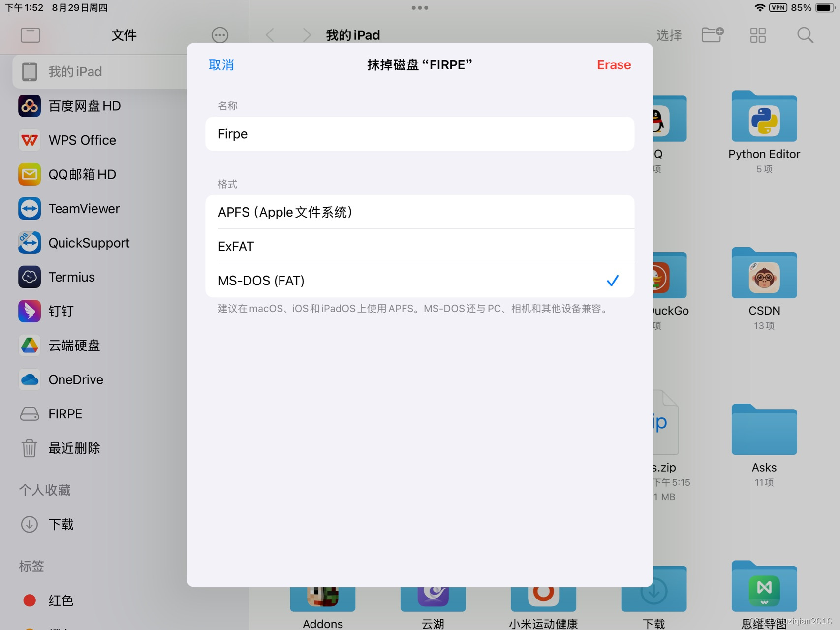The width and height of the screenshot is (840, 630).
Task: Tap 选择 in the top toolbar
Action: (x=669, y=35)
